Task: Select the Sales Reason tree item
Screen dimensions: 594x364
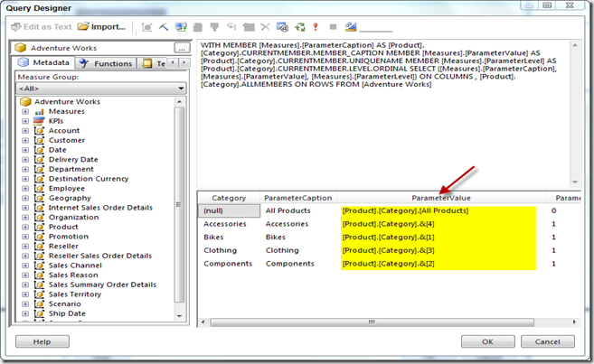Action: [x=73, y=275]
